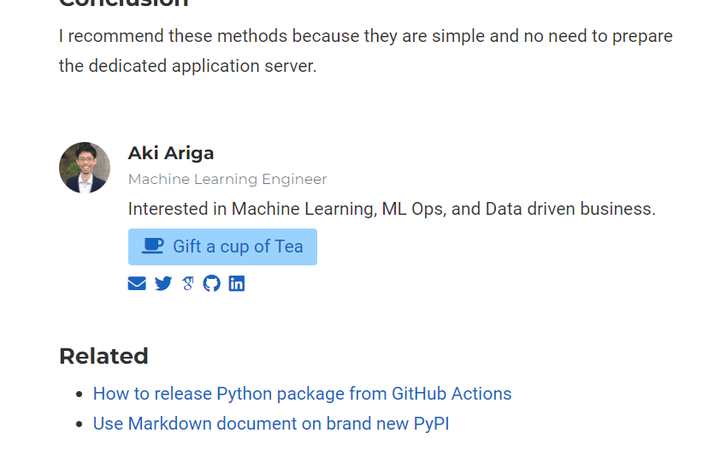Viewport: 720px width, 469px height.
Task: Click the Related section heading
Action: (x=103, y=356)
